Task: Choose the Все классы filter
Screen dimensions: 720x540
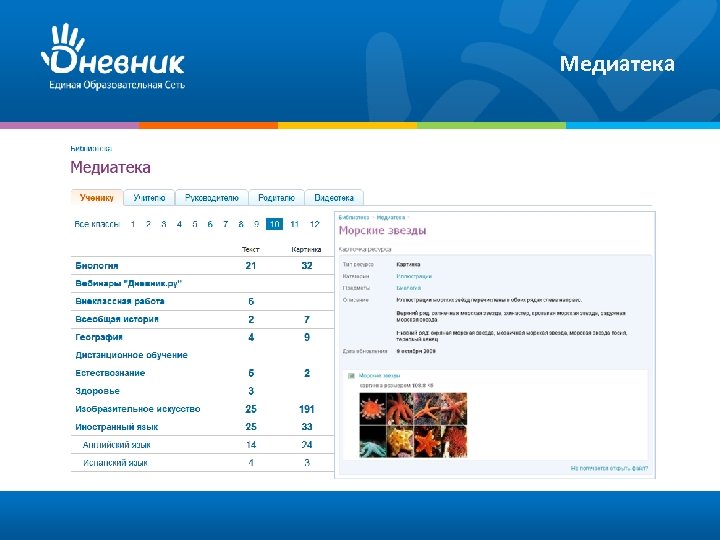Action: click(97, 224)
